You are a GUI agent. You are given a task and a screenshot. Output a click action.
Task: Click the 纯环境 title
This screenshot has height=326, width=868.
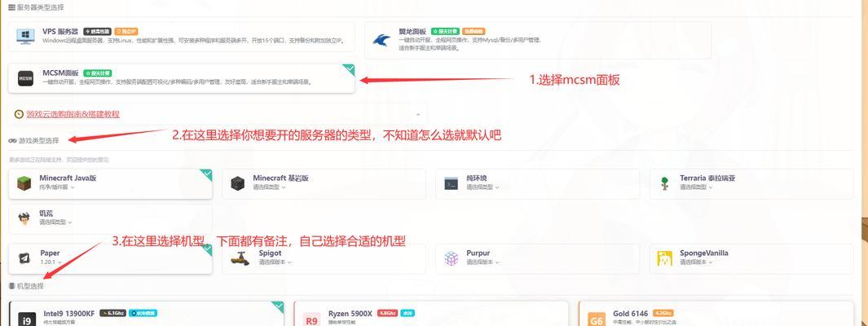pos(477,178)
